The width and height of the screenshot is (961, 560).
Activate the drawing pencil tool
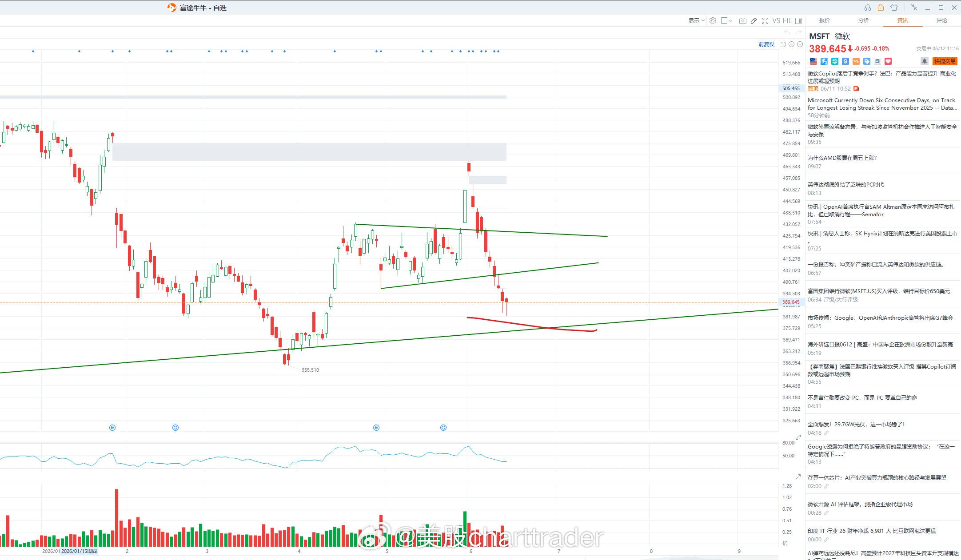pos(754,20)
